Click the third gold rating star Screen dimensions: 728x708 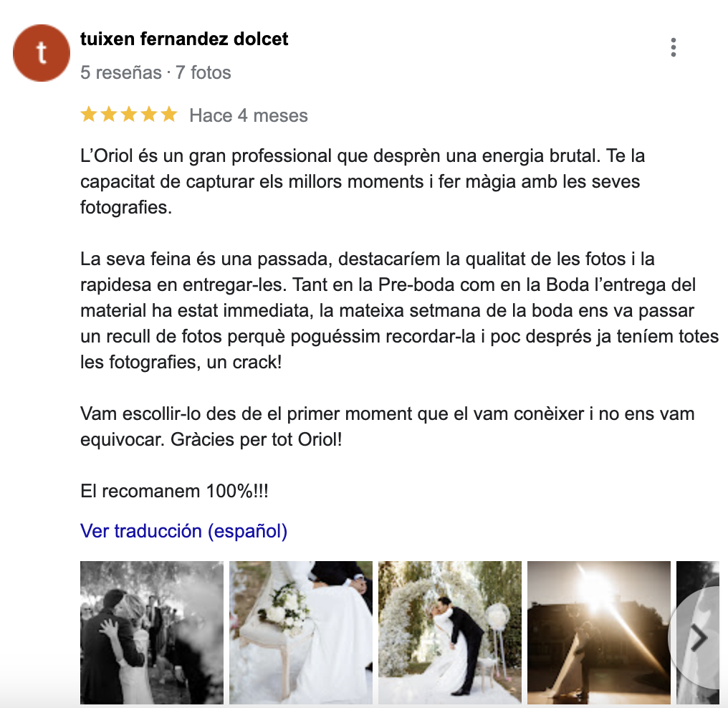(x=128, y=114)
